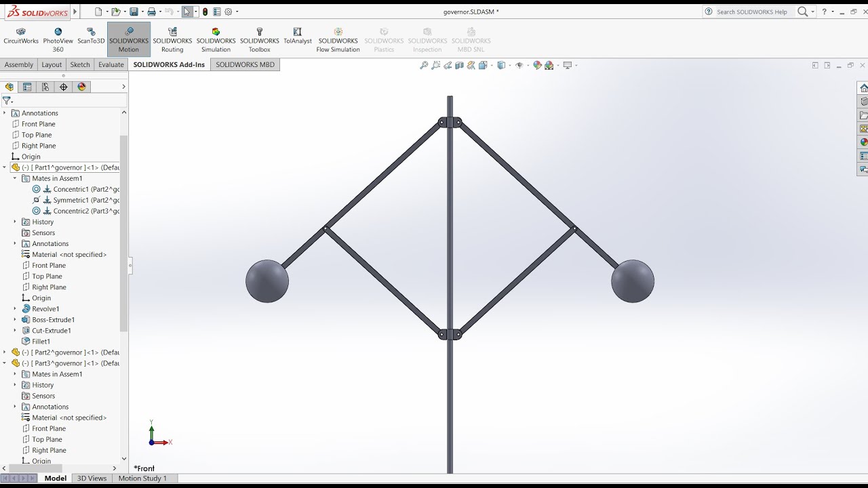The image size is (868, 488).
Task: Click the search magnifier button
Action: point(803,12)
